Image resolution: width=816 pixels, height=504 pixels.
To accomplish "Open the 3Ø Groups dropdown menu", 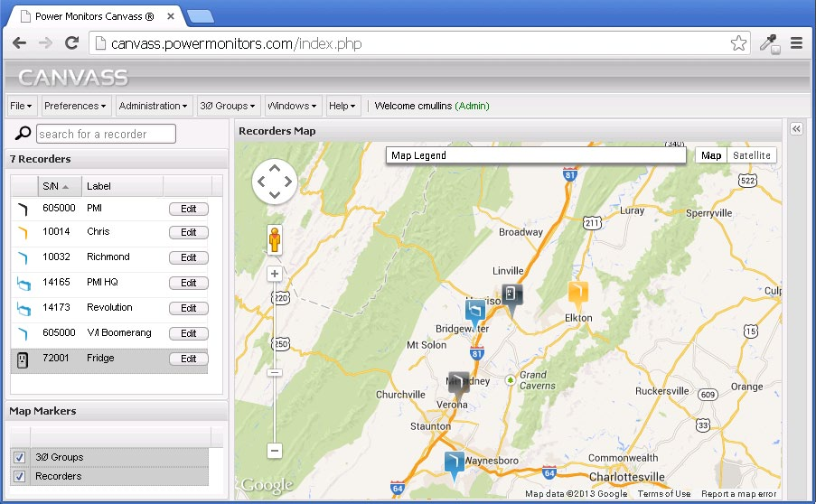I will [228, 106].
